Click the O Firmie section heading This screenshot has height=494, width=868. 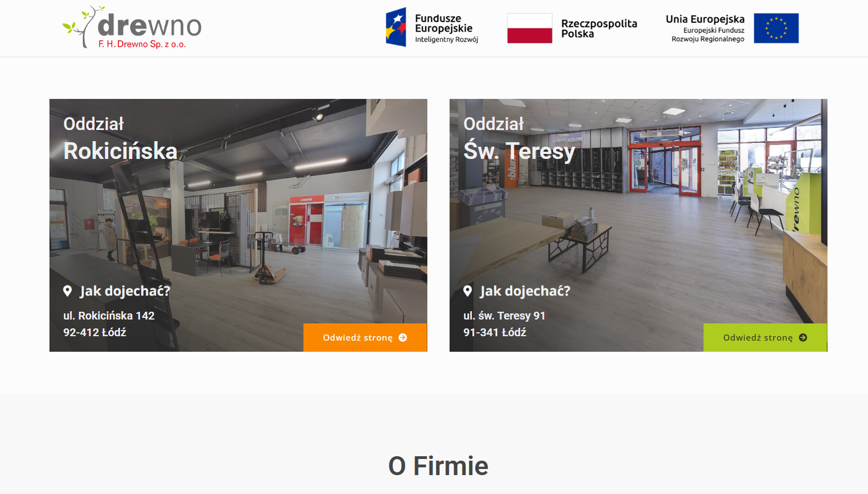[x=438, y=466]
